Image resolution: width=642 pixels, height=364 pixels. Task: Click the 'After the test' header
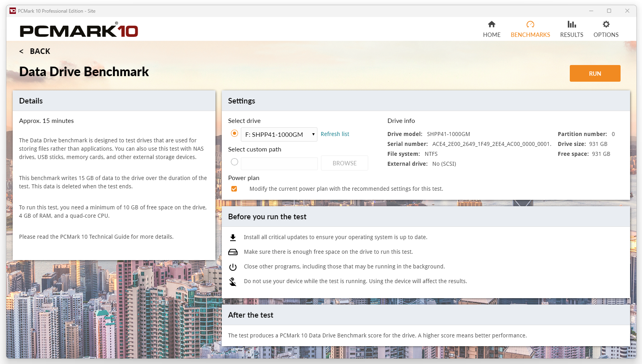tap(426, 315)
